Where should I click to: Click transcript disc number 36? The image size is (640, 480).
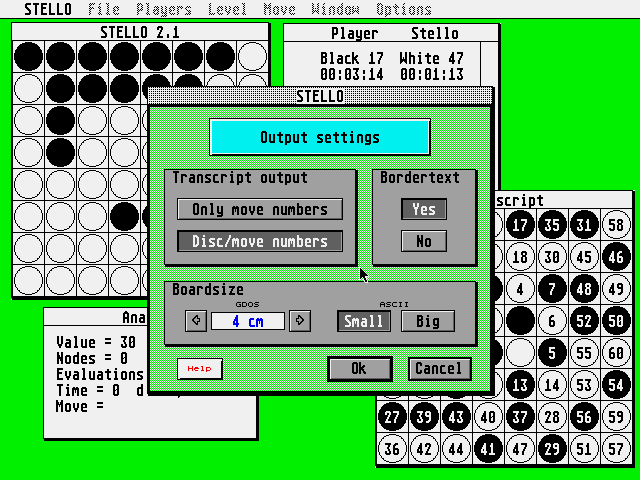[x=392, y=449]
